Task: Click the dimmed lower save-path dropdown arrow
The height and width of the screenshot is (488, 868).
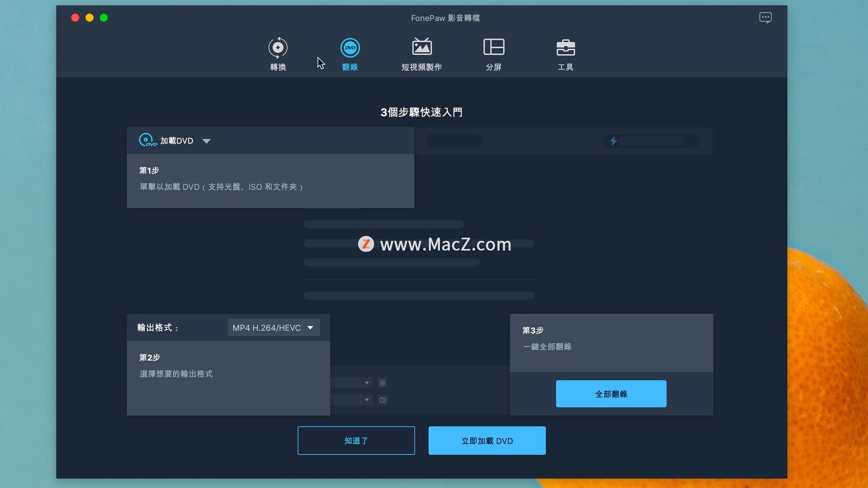Action: click(367, 400)
